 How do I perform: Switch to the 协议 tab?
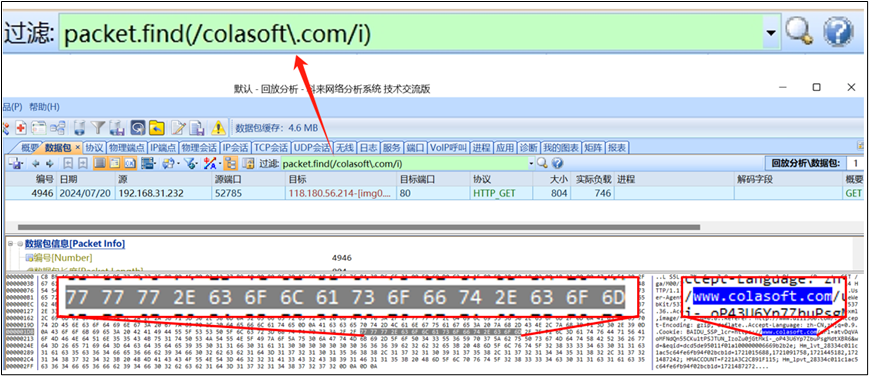coord(94,148)
